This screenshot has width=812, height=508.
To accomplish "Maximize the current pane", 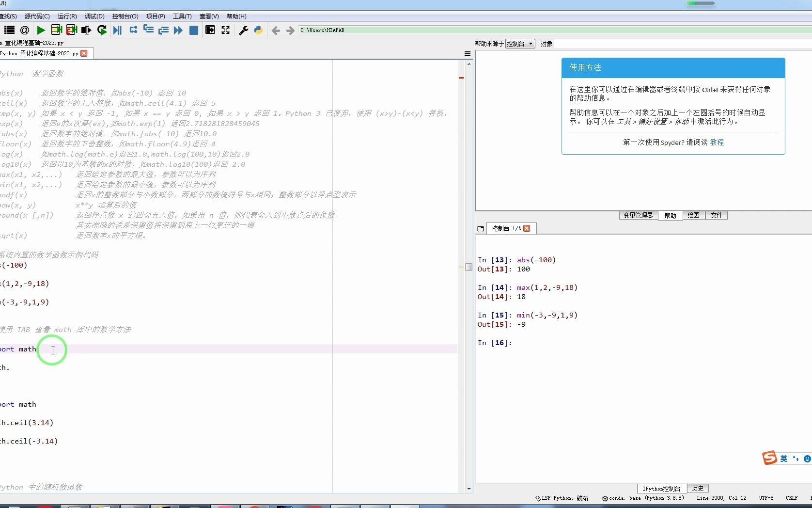I will click(x=210, y=30).
